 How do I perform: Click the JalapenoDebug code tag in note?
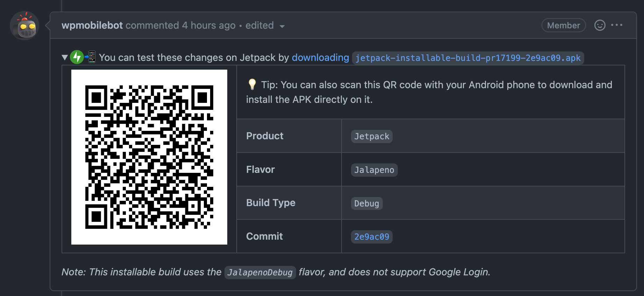pyautogui.click(x=260, y=273)
